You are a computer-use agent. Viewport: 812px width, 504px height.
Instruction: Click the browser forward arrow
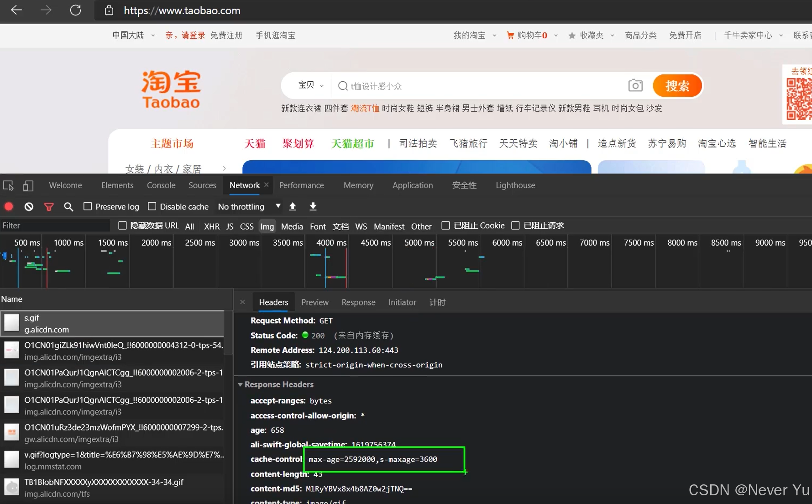pos(46,10)
